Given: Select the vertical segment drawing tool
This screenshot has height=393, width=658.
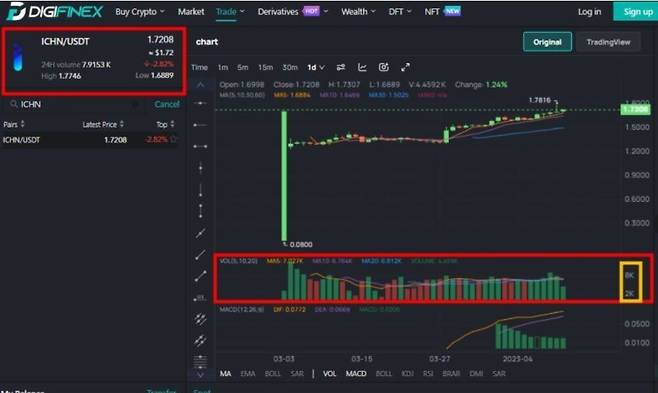Looking at the screenshot, I should 200,211.
